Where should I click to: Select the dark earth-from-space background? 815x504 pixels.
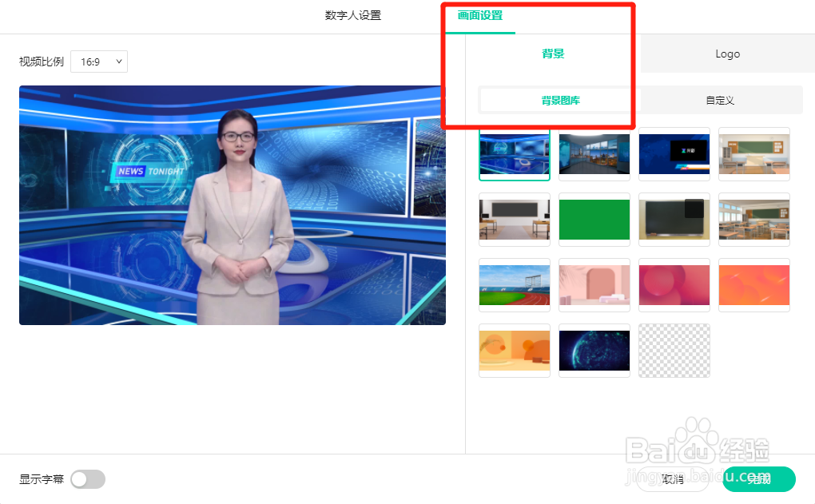coord(594,350)
